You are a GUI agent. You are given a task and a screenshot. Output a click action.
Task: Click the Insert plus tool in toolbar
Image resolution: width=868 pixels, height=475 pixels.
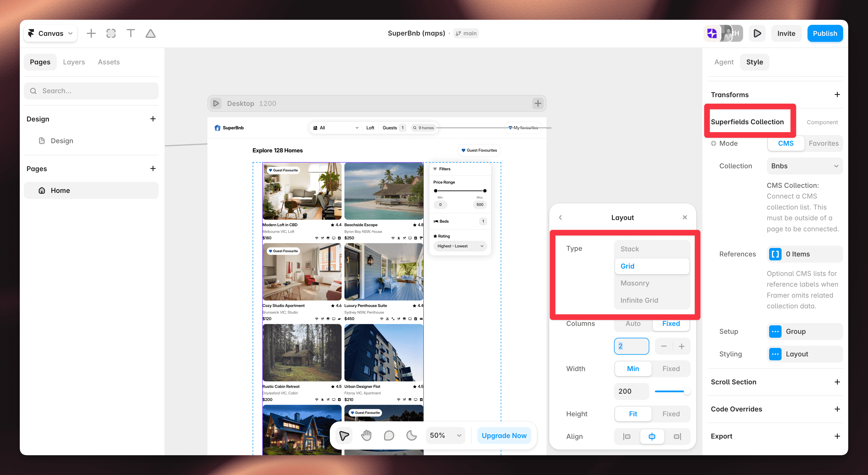coord(91,33)
